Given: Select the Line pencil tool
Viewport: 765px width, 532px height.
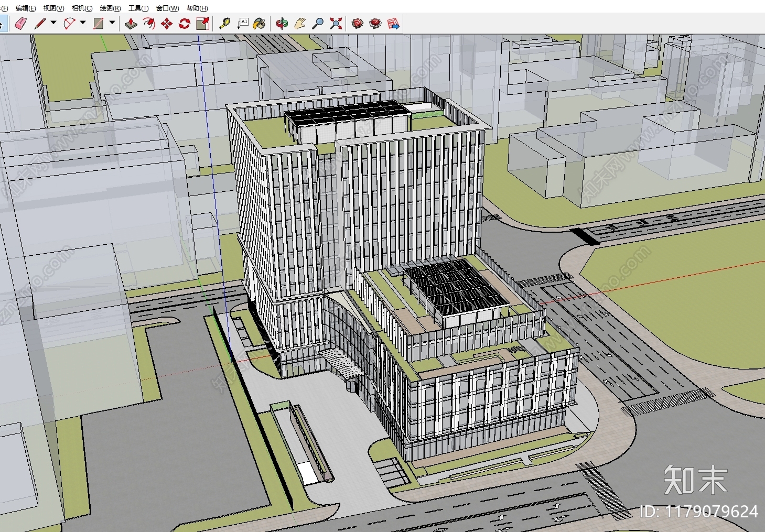Looking at the screenshot, I should 40,24.
